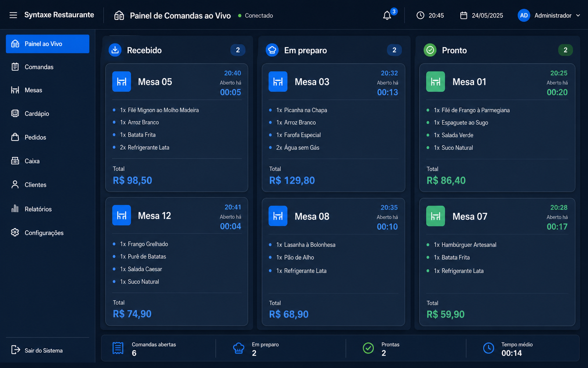Click the chef hat icon in the footer
The height and width of the screenshot is (368, 588).
click(x=239, y=348)
